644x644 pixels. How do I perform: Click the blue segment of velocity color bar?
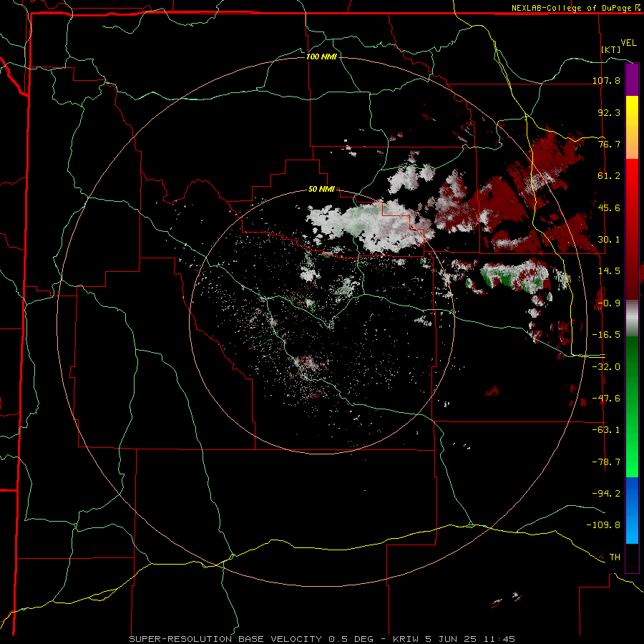point(632,510)
